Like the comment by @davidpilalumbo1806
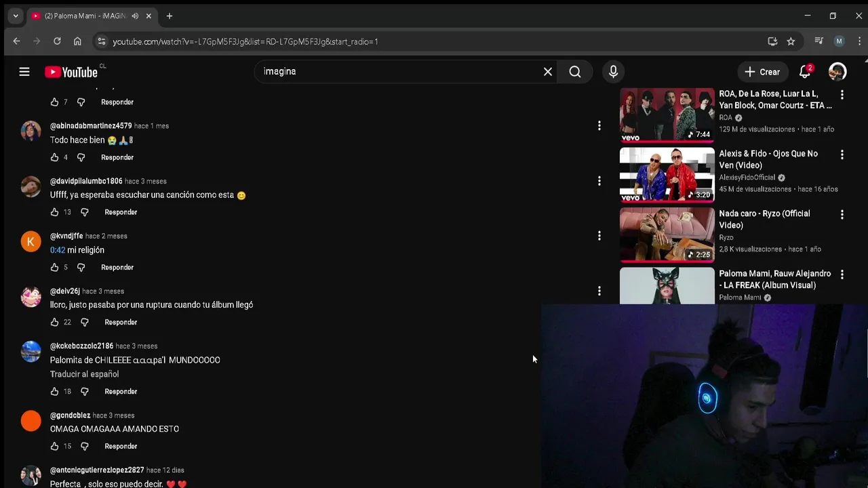 pyautogui.click(x=54, y=212)
